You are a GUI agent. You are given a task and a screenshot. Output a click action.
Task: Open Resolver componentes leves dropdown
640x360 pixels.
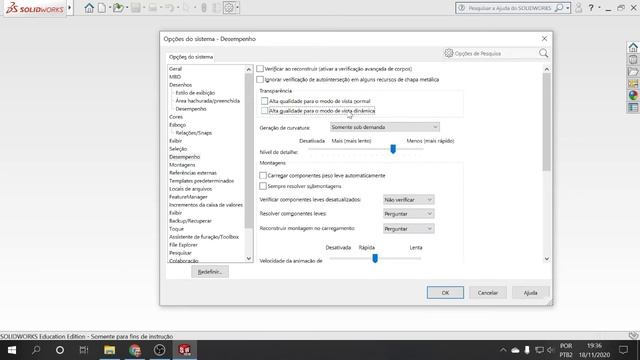point(408,213)
